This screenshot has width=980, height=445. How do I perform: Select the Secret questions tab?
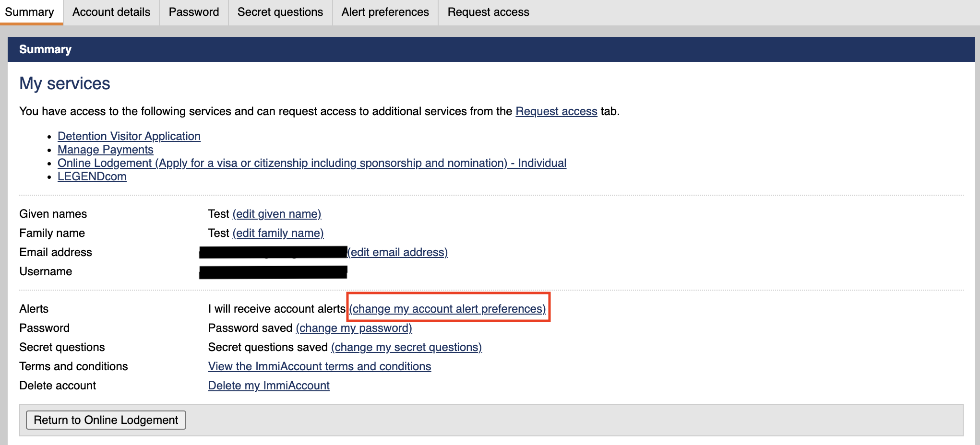[280, 12]
